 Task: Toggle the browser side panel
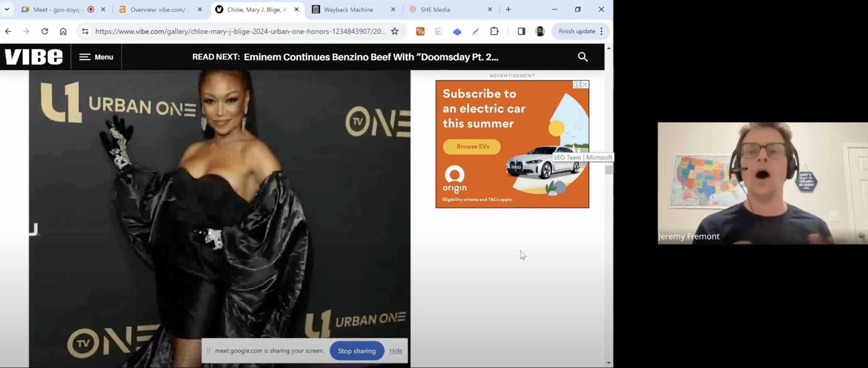click(521, 31)
